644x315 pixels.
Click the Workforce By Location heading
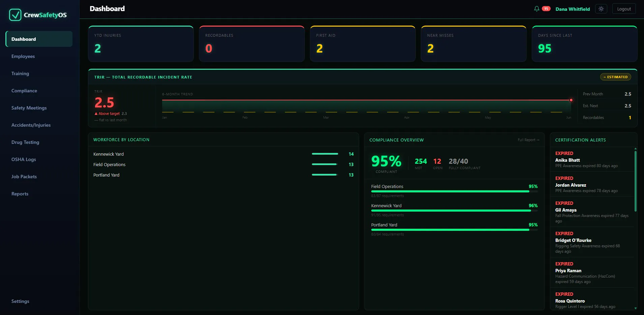[121, 139]
